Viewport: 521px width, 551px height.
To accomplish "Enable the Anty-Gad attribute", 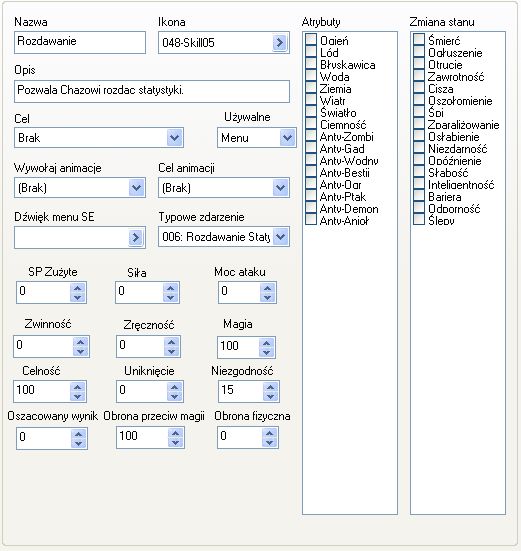I will click(x=311, y=147).
